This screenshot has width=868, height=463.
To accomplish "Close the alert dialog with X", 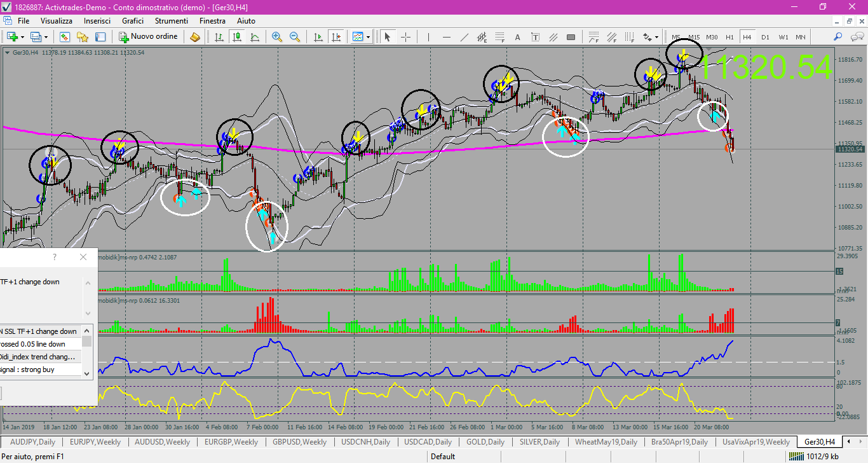I will pos(83,257).
